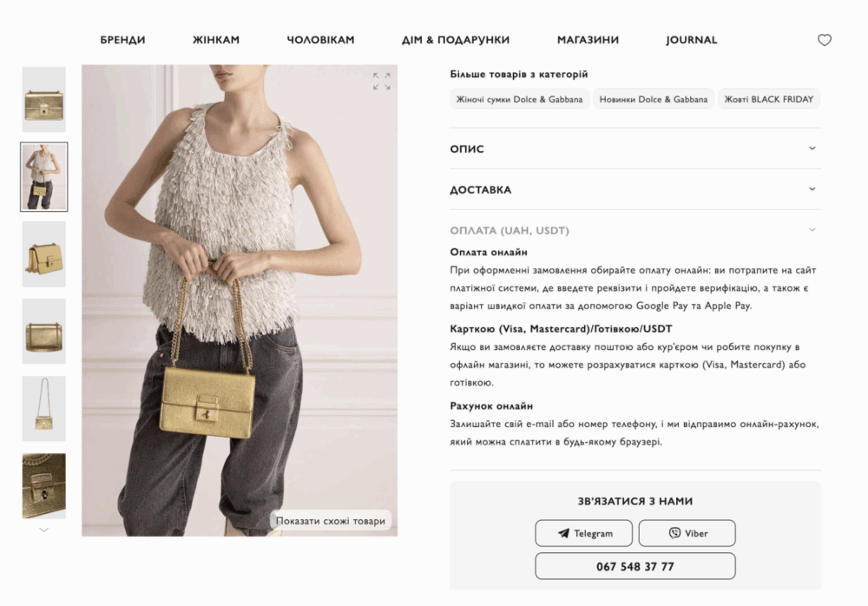Open Жіночі сумки Dolce & Gabbana category
The width and height of the screenshot is (868, 606).
(x=519, y=99)
